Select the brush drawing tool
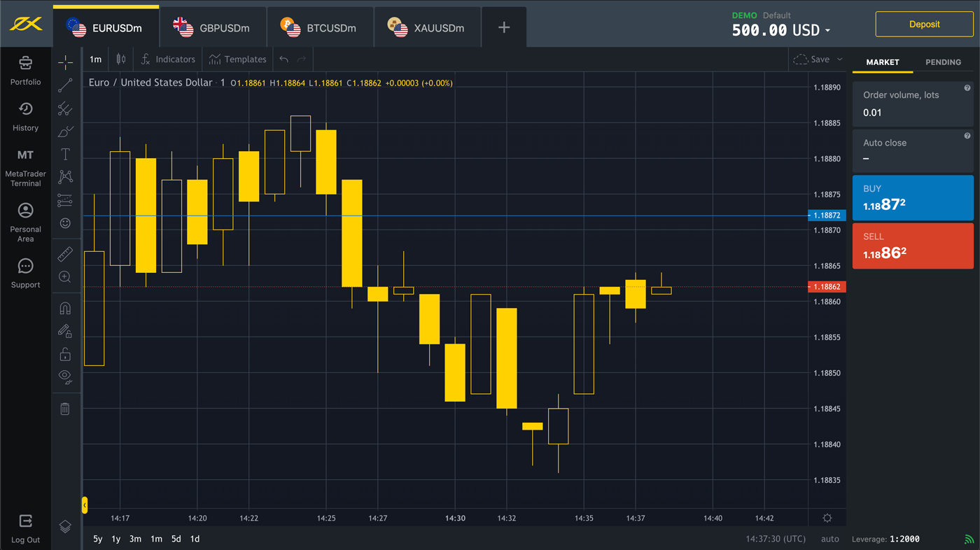This screenshot has width=980, height=550. pyautogui.click(x=65, y=132)
